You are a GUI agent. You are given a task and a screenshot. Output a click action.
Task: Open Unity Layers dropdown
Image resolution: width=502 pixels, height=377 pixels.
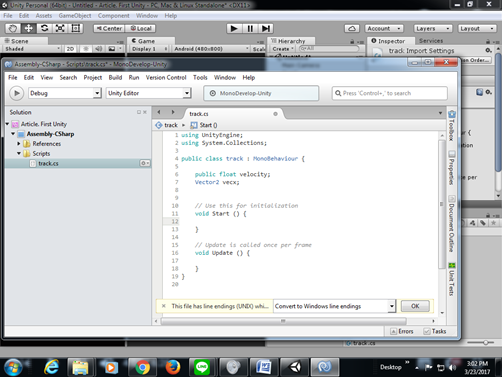pos(433,29)
